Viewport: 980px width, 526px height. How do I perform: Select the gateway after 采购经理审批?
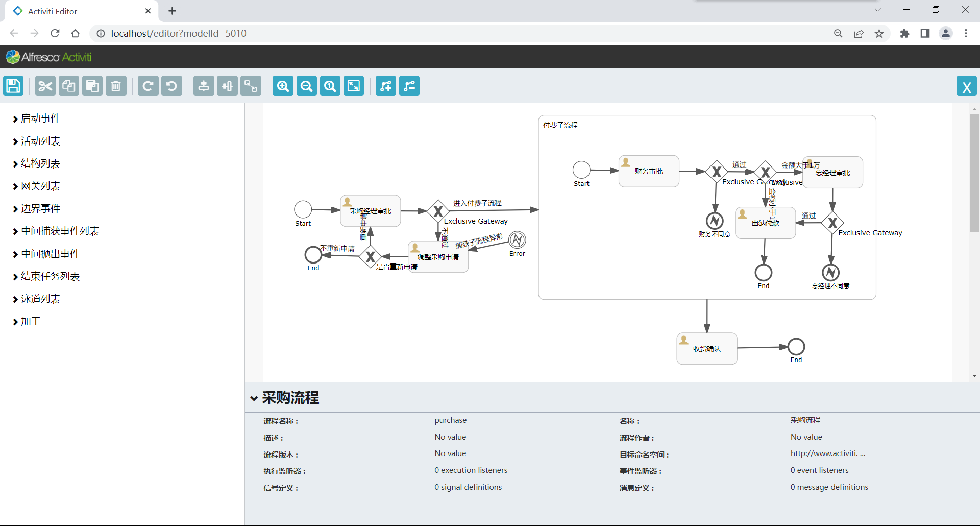point(438,211)
